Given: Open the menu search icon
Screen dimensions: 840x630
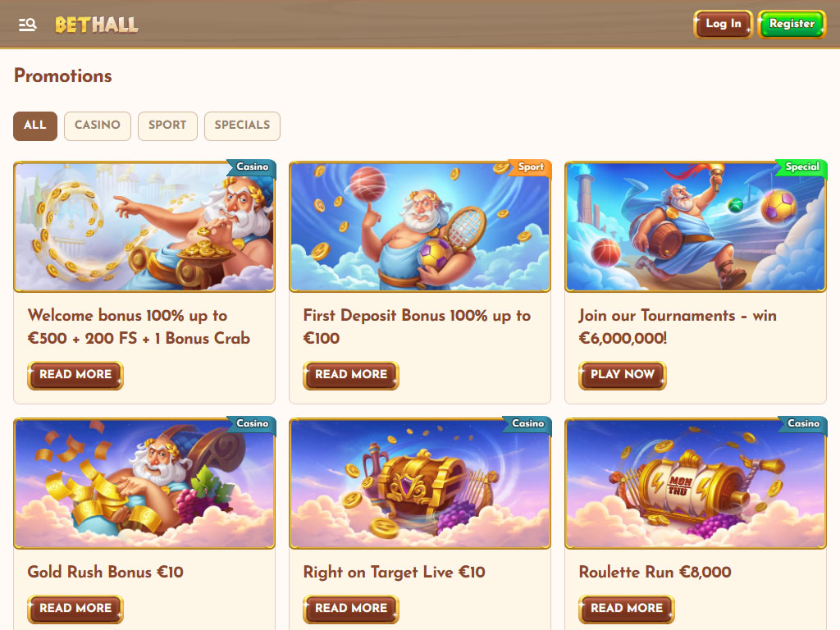Looking at the screenshot, I should pos(27,25).
